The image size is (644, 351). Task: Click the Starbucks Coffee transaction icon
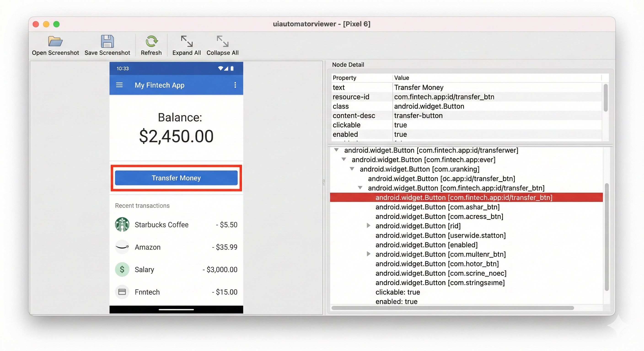click(122, 224)
